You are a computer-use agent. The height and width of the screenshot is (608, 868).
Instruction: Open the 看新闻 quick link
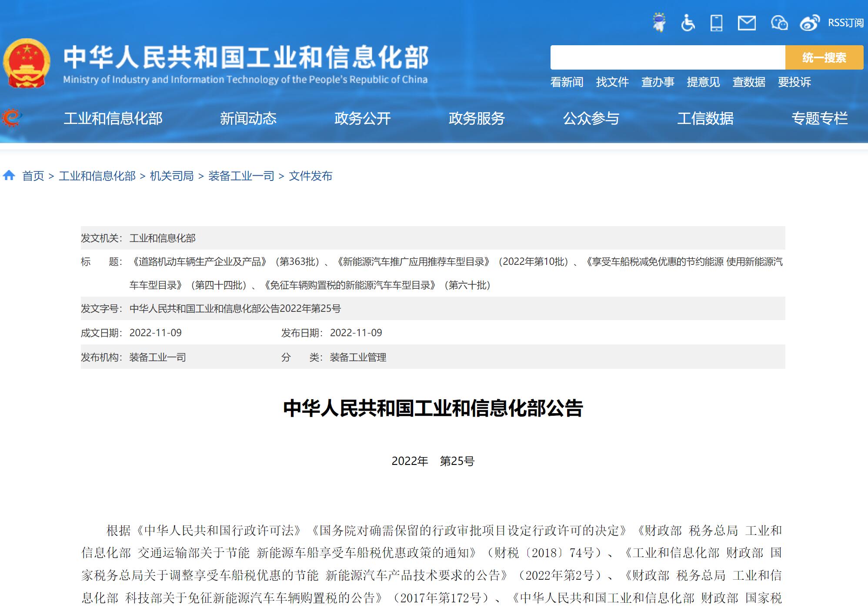(567, 82)
